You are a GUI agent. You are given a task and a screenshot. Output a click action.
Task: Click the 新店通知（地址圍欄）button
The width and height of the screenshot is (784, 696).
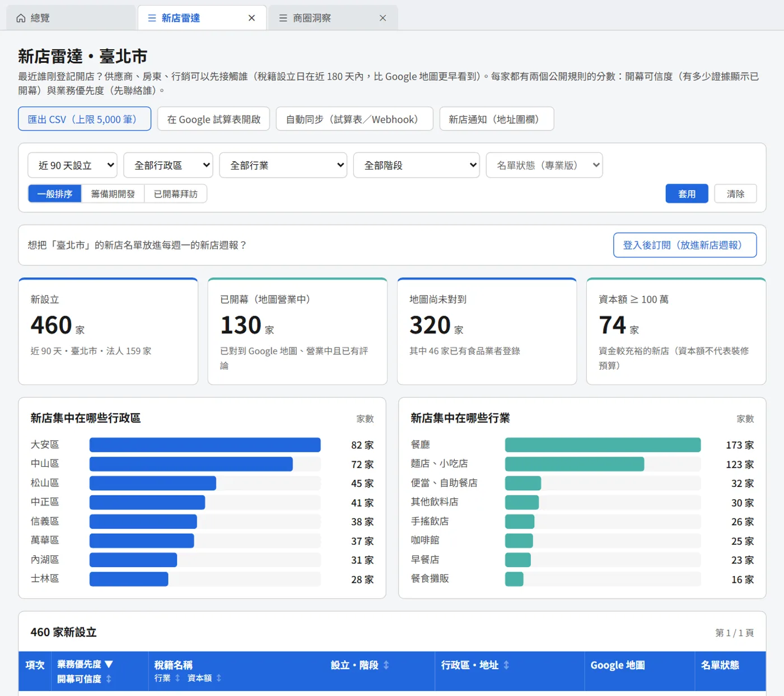tap(497, 119)
